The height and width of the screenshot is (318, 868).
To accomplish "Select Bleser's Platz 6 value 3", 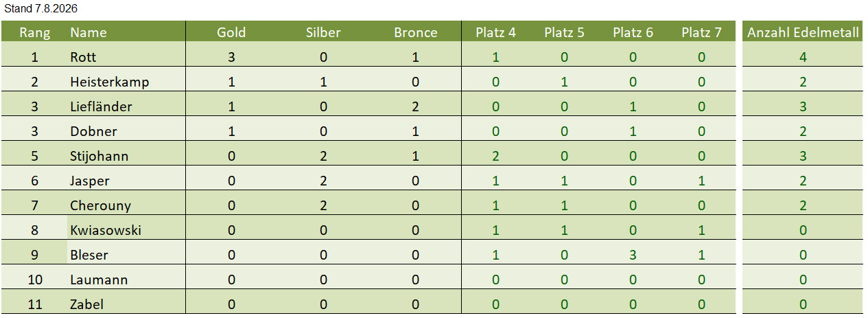I will [633, 255].
